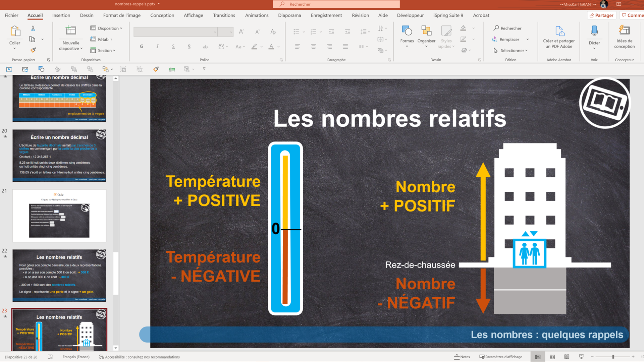
Task: Click the zoom slider handle
Action: click(x=613, y=357)
